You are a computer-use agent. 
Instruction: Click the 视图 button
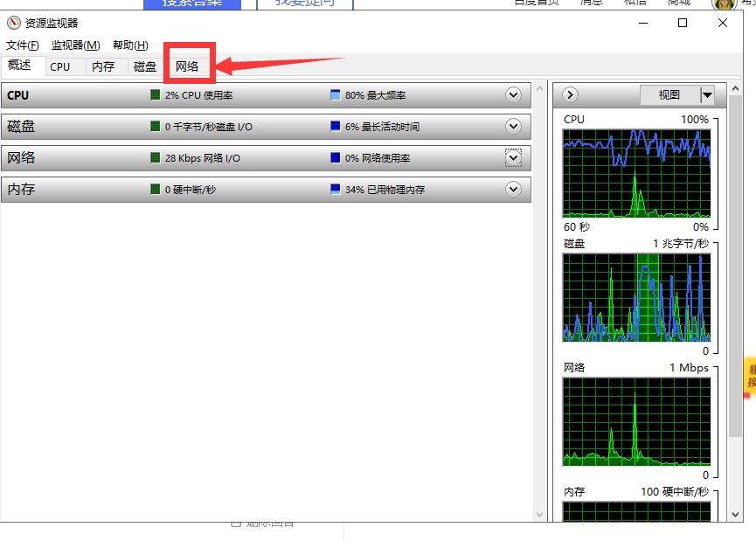point(669,95)
